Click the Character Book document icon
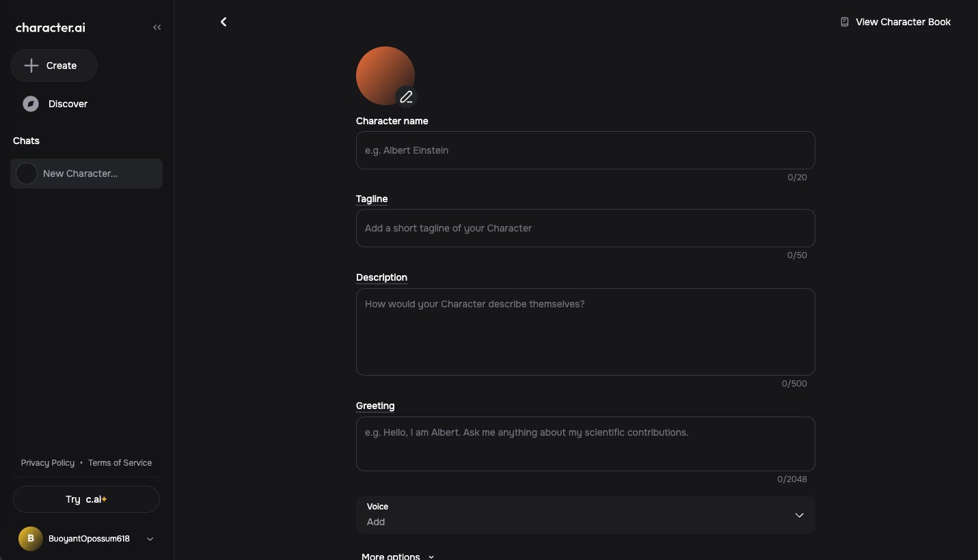Screen dimensions: 978x560 pos(845,22)
